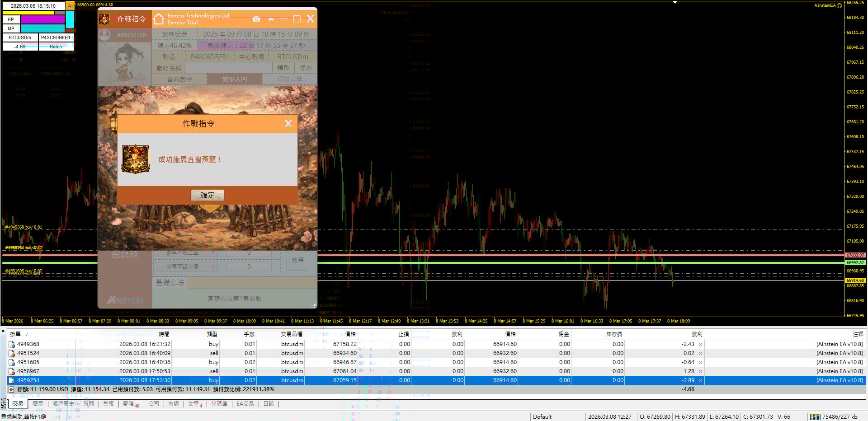Open the 新聞 tab

point(89,404)
